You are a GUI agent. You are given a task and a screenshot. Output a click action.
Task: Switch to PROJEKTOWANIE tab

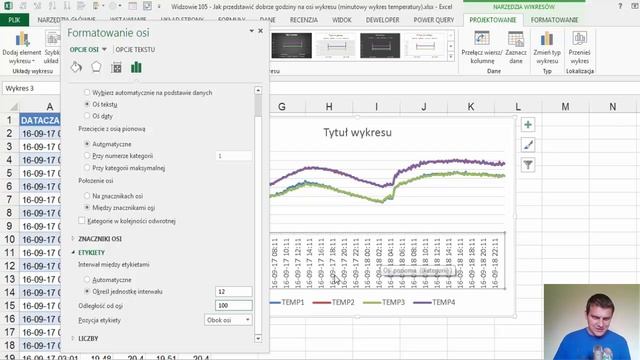[493, 20]
